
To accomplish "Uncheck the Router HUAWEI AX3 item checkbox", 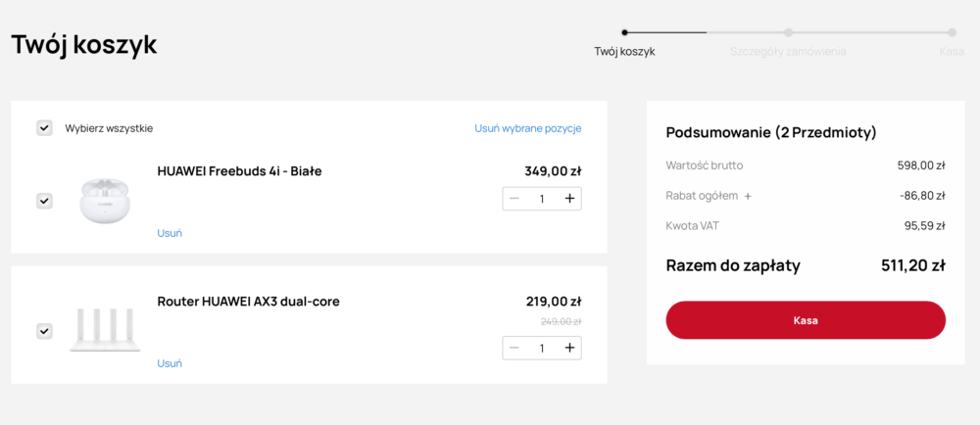I will (44, 331).
